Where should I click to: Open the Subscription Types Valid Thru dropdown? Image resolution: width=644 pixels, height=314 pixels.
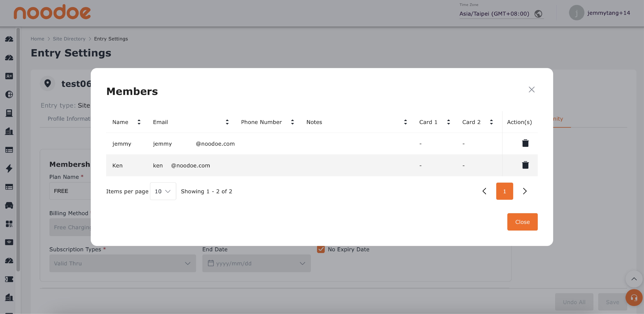(122, 263)
